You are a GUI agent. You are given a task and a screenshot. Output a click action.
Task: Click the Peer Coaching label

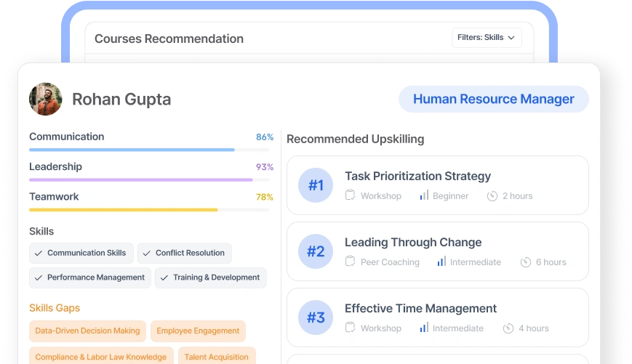click(x=390, y=262)
